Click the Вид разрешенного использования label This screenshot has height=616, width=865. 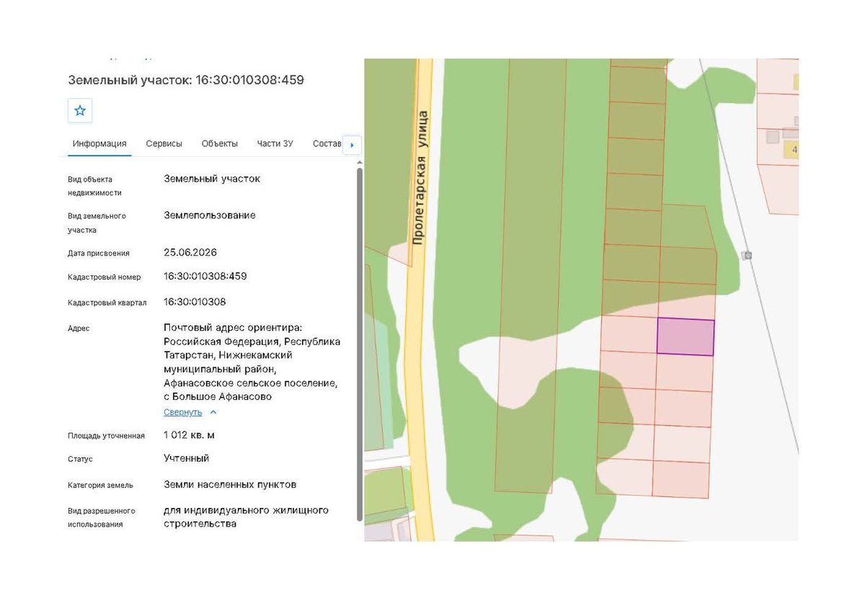(x=102, y=517)
